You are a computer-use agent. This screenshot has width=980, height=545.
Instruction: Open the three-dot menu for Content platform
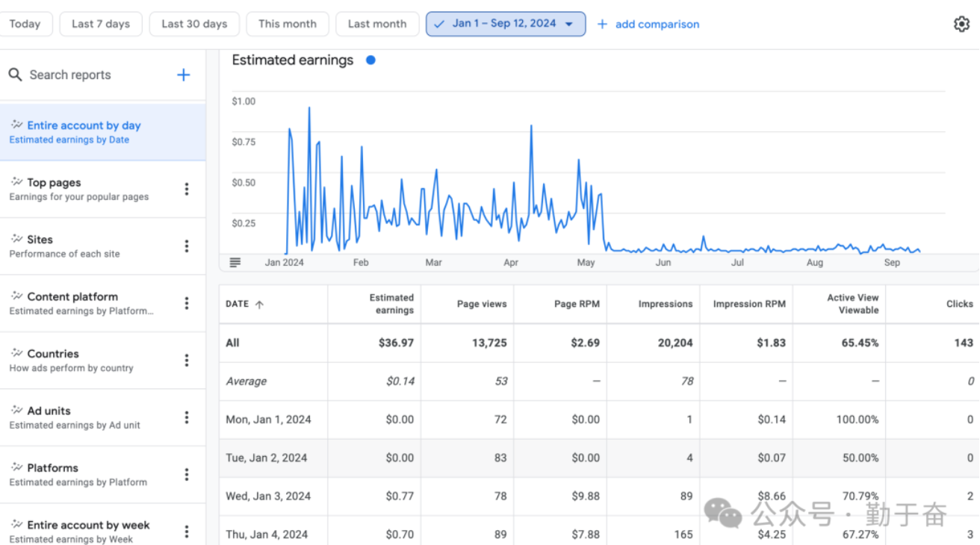click(187, 304)
